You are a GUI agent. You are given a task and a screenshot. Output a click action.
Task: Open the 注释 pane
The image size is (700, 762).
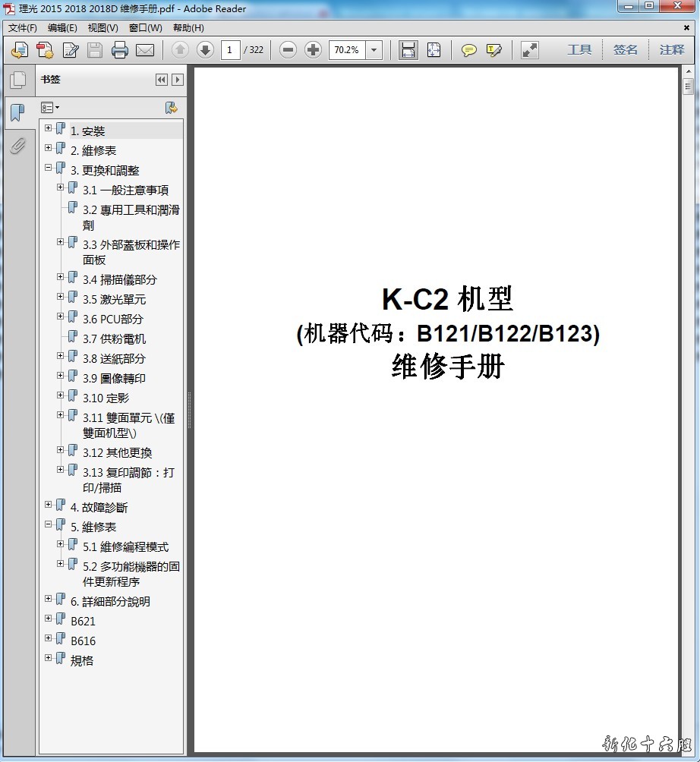click(x=672, y=50)
